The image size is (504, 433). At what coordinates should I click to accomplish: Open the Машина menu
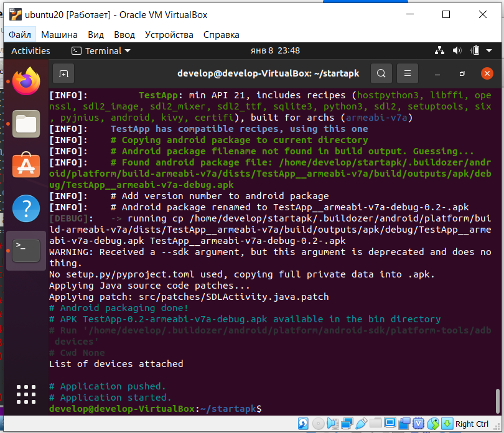(x=60, y=35)
